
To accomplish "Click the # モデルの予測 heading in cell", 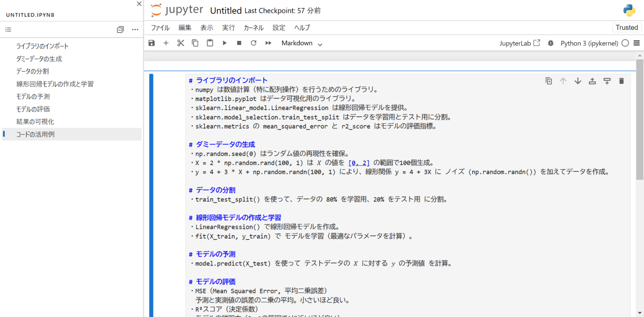I will (x=212, y=254).
